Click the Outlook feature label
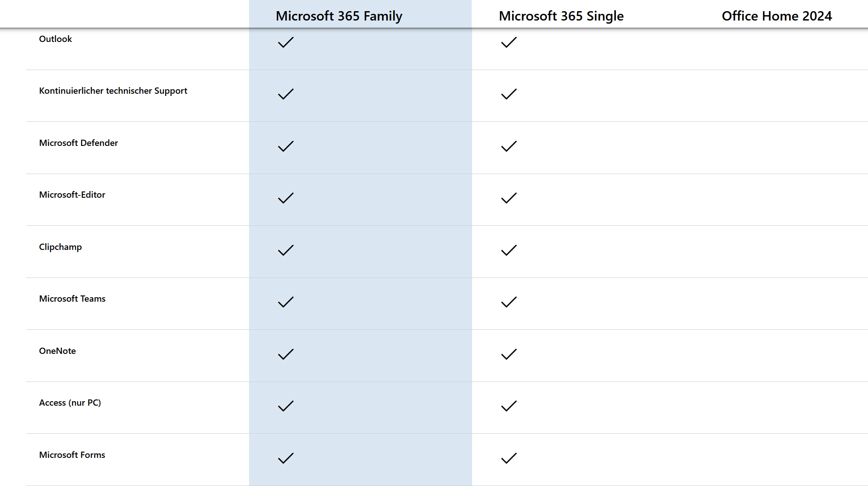The image size is (868, 486). click(55, 39)
